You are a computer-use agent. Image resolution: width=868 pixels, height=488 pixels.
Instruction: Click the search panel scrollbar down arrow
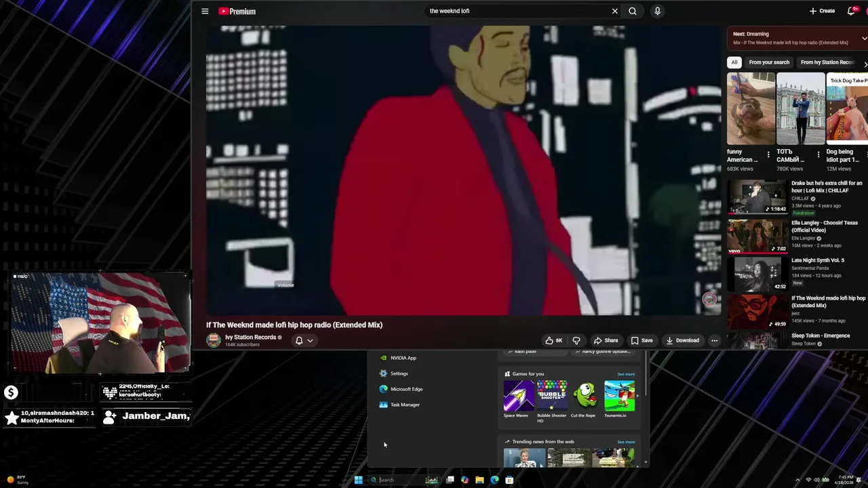[645, 462]
